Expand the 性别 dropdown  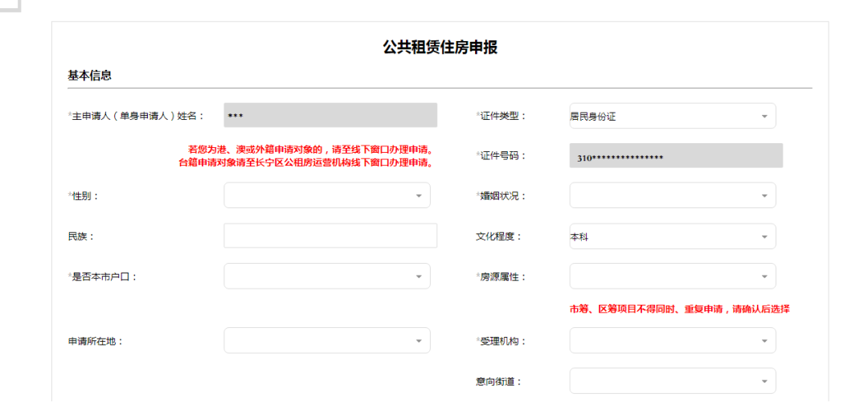coord(326,195)
